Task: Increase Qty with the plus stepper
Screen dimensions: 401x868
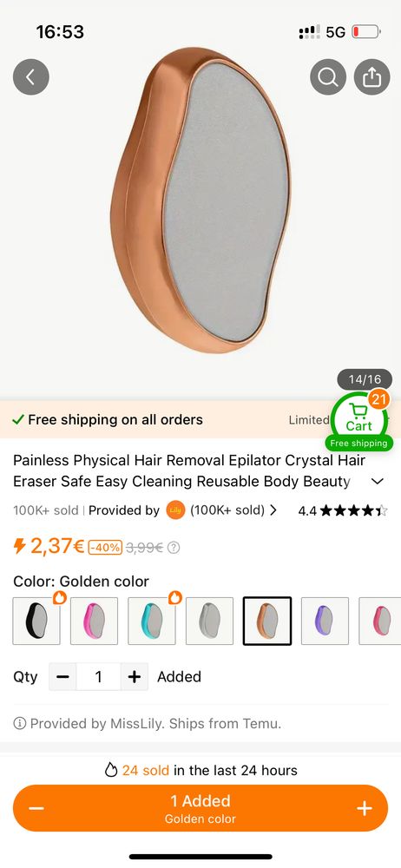Action: [x=134, y=676]
